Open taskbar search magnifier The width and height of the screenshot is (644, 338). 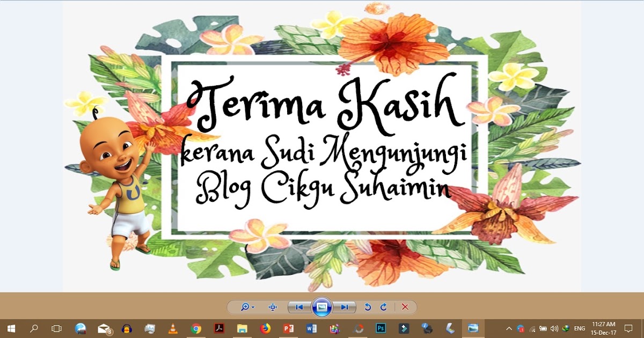[34, 328]
